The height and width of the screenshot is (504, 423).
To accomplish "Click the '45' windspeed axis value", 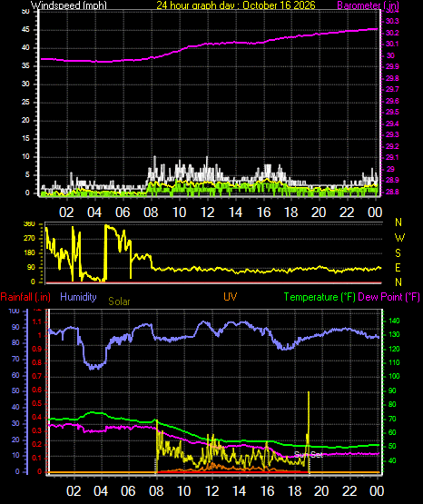I will 25,30.
